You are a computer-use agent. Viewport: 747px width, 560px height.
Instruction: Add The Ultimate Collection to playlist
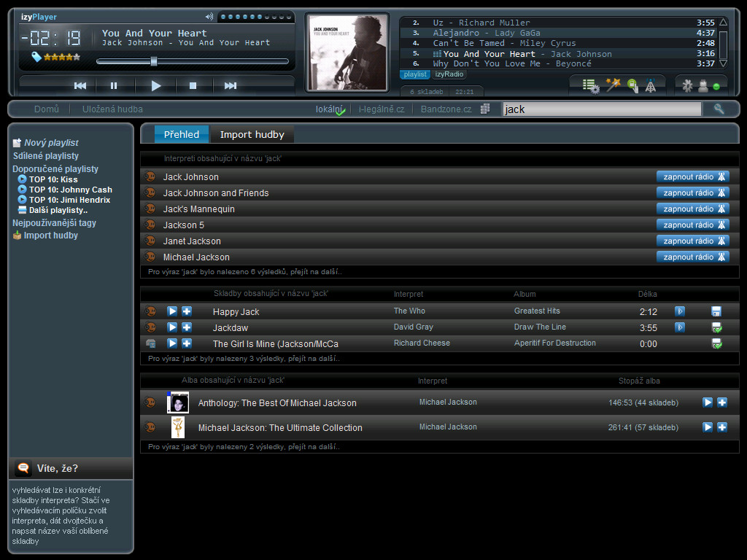click(x=722, y=427)
